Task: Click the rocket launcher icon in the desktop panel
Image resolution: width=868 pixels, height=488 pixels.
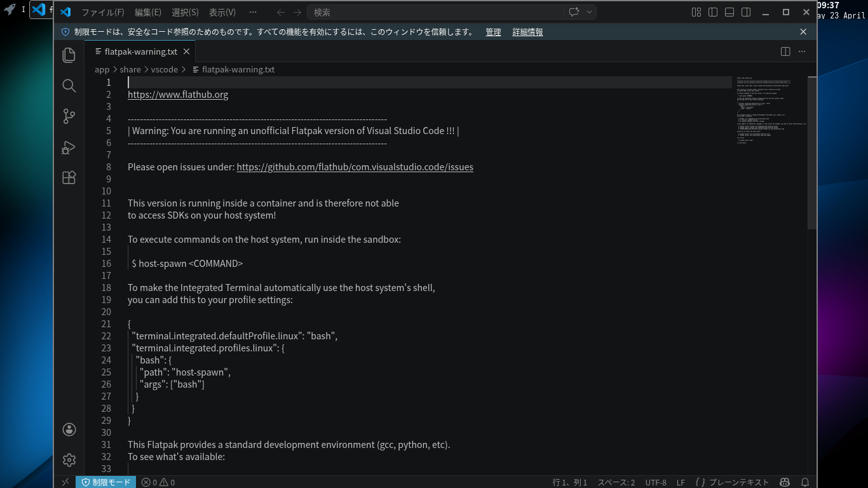Action: point(10,10)
